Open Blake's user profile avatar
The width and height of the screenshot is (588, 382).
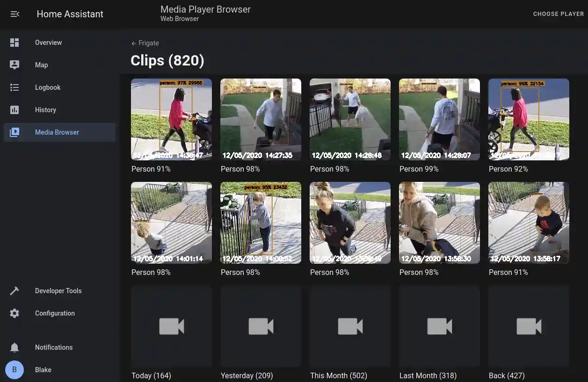[15, 370]
